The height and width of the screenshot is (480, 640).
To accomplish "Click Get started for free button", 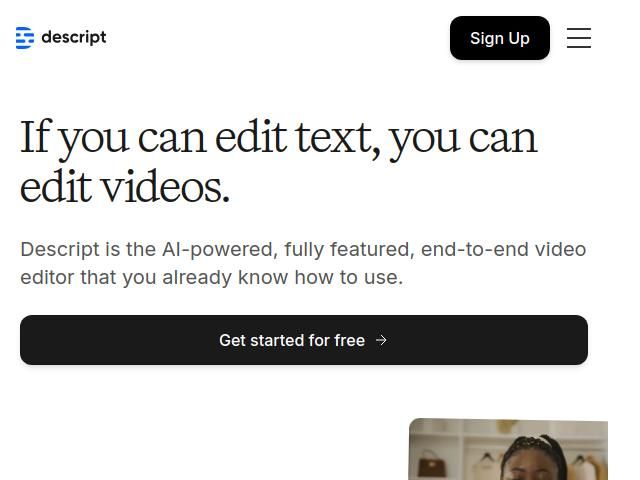I will [304, 340].
